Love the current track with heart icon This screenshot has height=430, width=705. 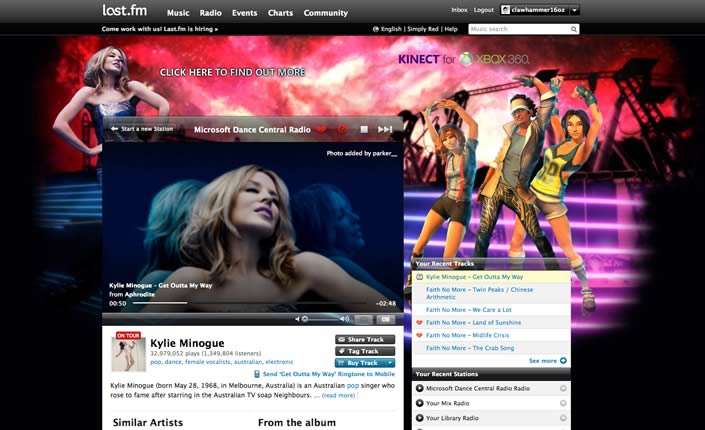(322, 129)
